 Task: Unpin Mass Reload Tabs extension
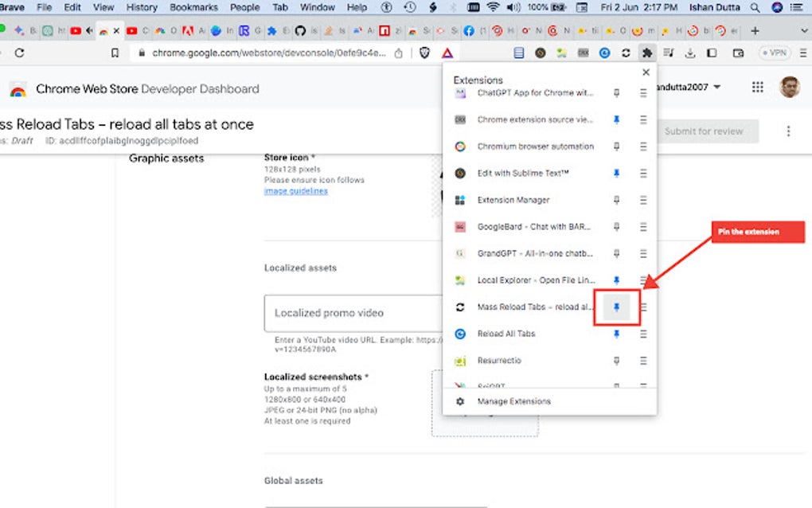616,307
